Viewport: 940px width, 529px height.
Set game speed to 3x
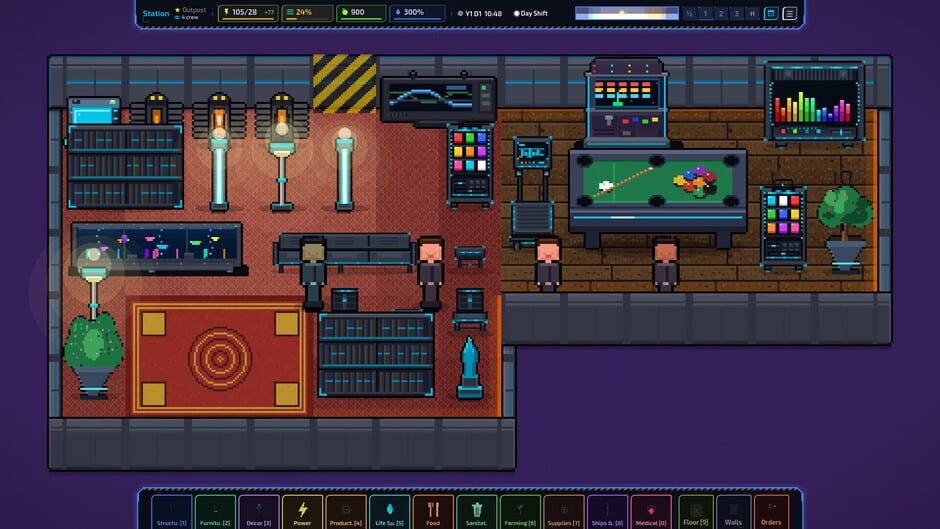click(736, 13)
